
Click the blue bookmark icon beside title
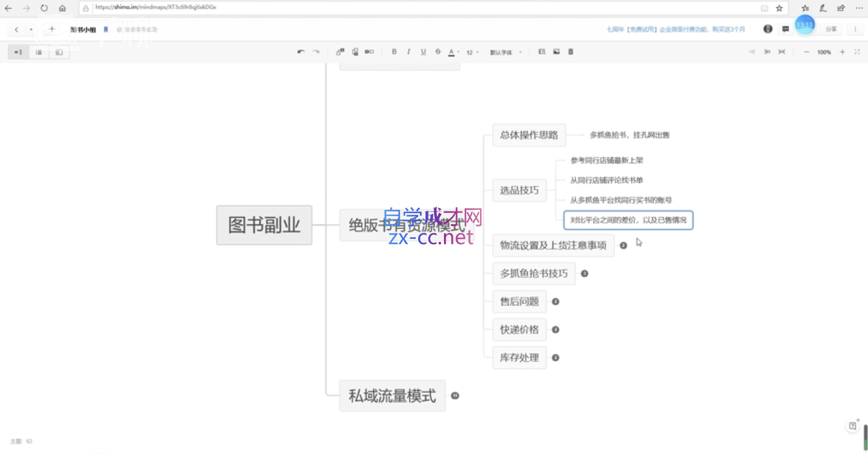[106, 30]
